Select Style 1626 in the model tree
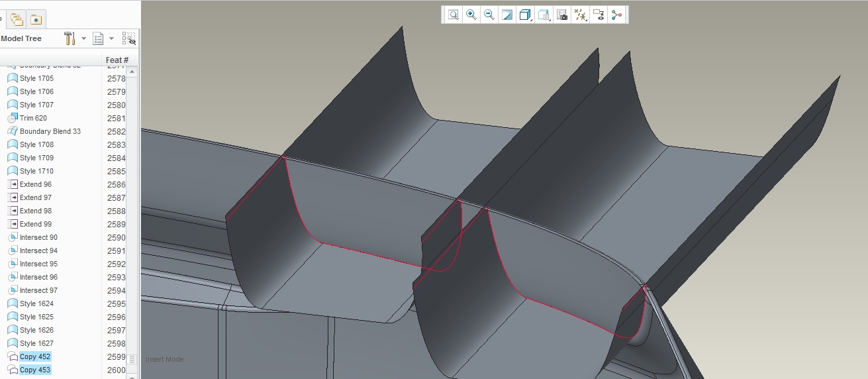 point(36,330)
